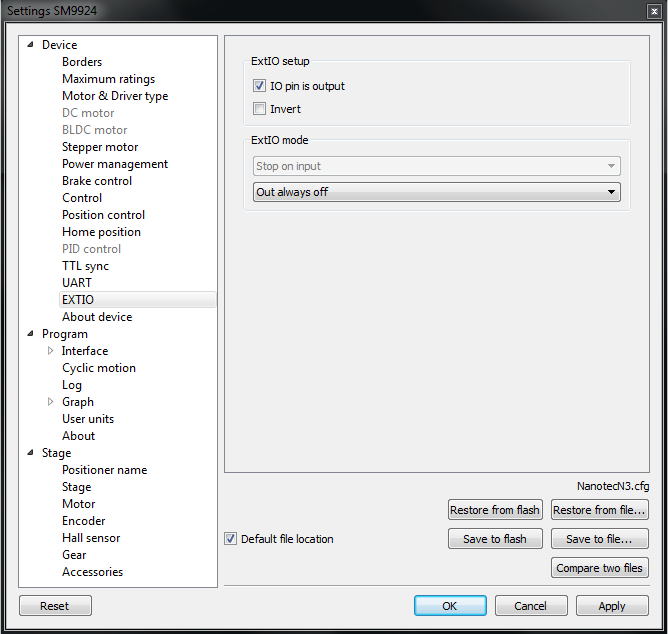Select Hall sensor under Stage
This screenshot has height=634, width=668.
pos(91,538)
